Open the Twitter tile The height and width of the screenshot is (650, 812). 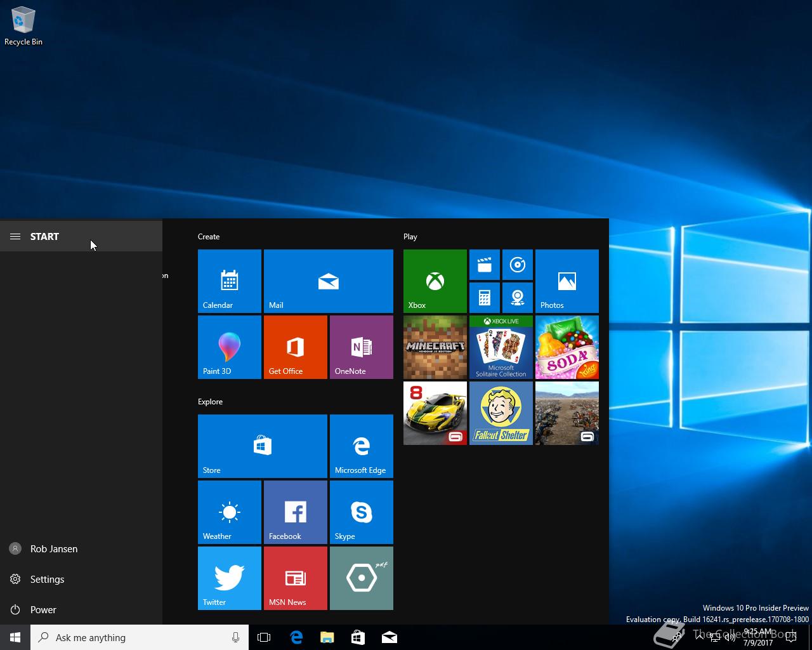230,578
